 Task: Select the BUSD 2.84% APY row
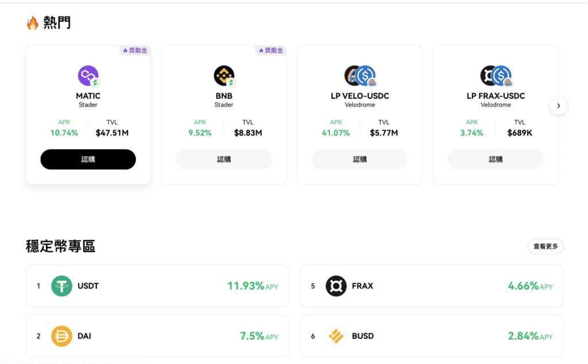click(x=431, y=336)
